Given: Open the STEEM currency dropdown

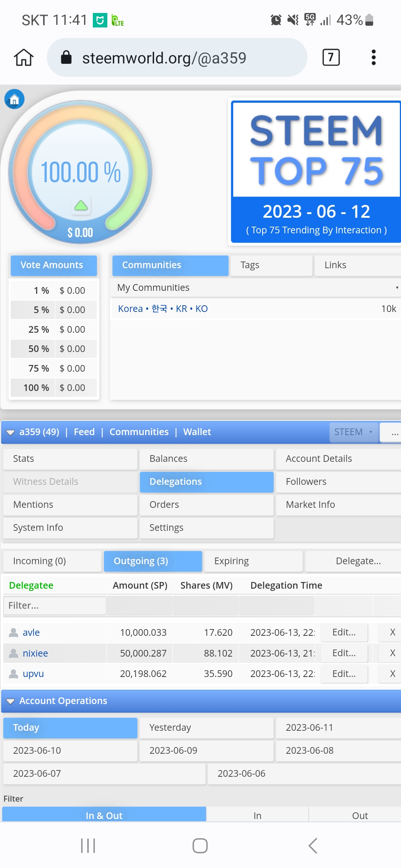Looking at the screenshot, I should pyautogui.click(x=353, y=432).
